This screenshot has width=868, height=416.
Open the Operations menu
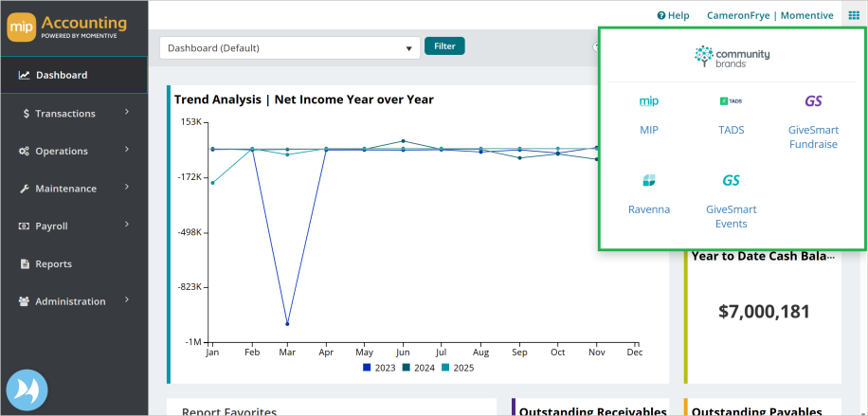coord(74,151)
